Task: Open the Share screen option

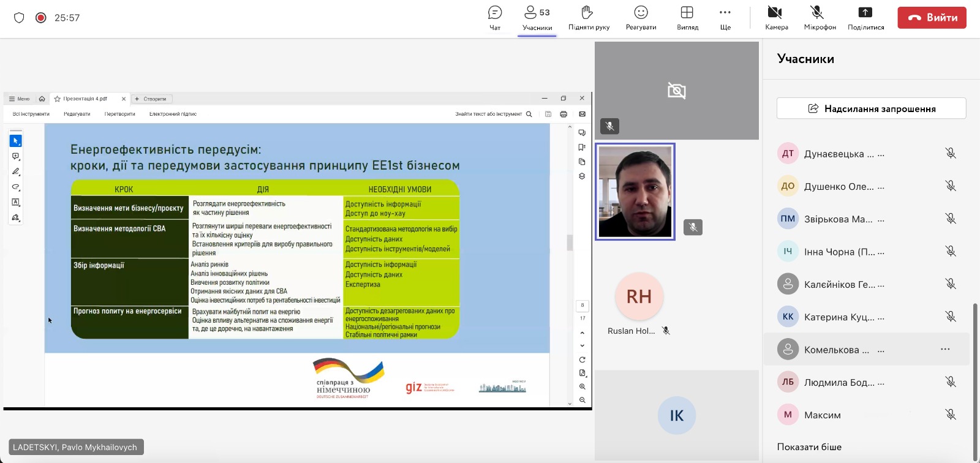Action: (x=865, y=18)
